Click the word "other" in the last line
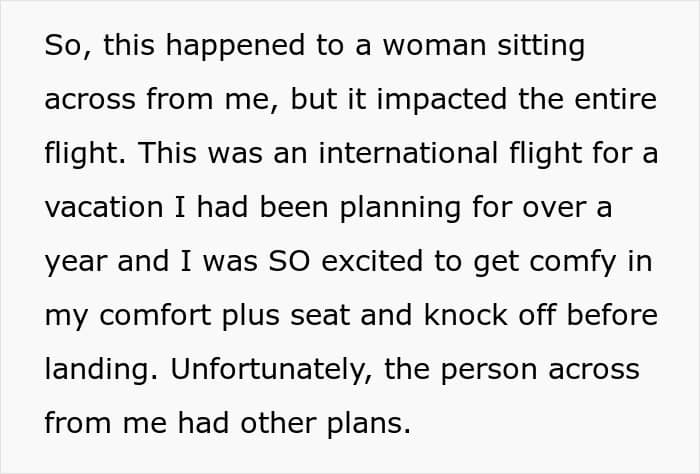The image size is (700, 474). coord(279,424)
